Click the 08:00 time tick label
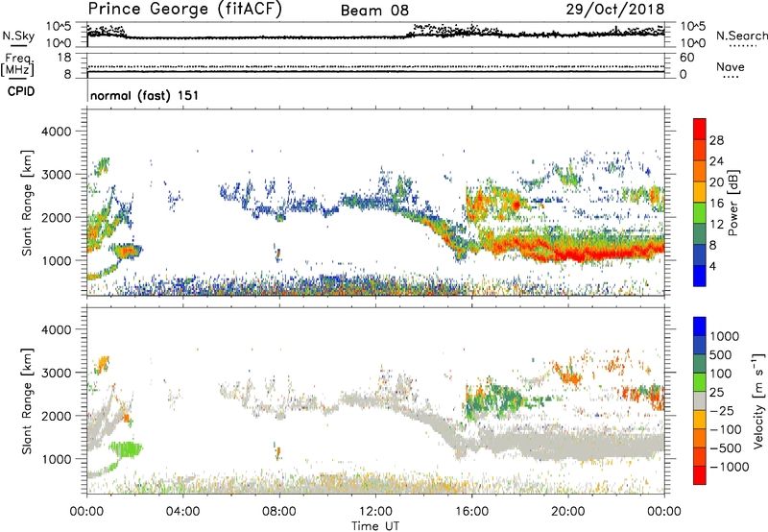This screenshot has width=768, height=532. pyautogui.click(x=279, y=512)
